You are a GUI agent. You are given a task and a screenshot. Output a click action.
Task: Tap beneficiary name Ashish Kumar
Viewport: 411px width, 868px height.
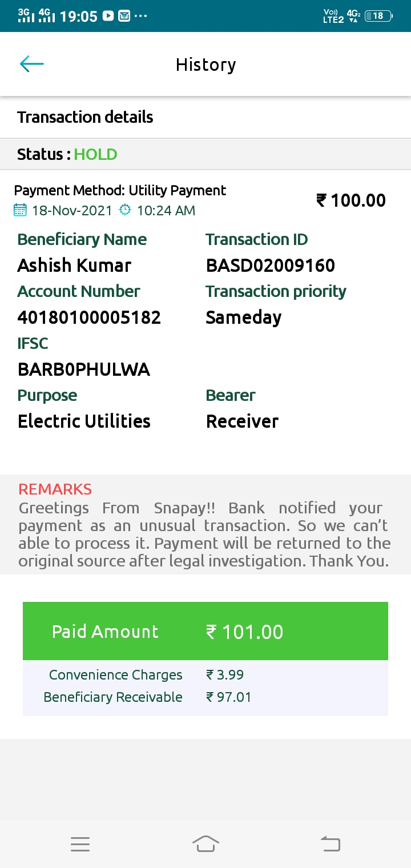pyautogui.click(x=74, y=266)
